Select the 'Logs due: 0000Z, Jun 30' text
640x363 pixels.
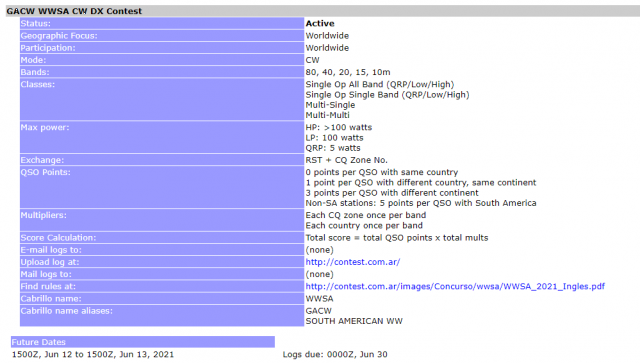[x=335, y=354]
